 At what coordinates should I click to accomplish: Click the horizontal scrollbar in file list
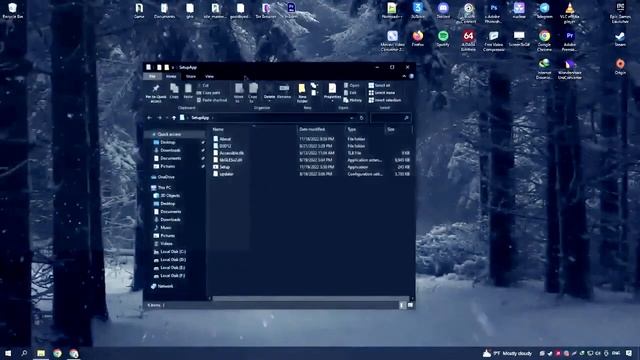pos(310,299)
